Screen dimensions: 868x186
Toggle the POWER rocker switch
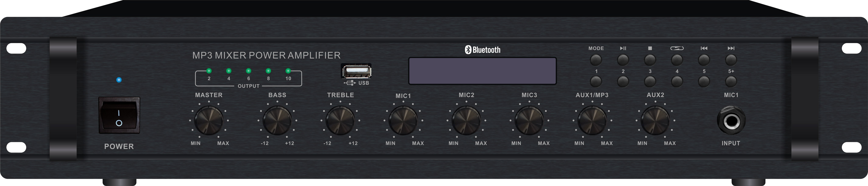coord(119,115)
